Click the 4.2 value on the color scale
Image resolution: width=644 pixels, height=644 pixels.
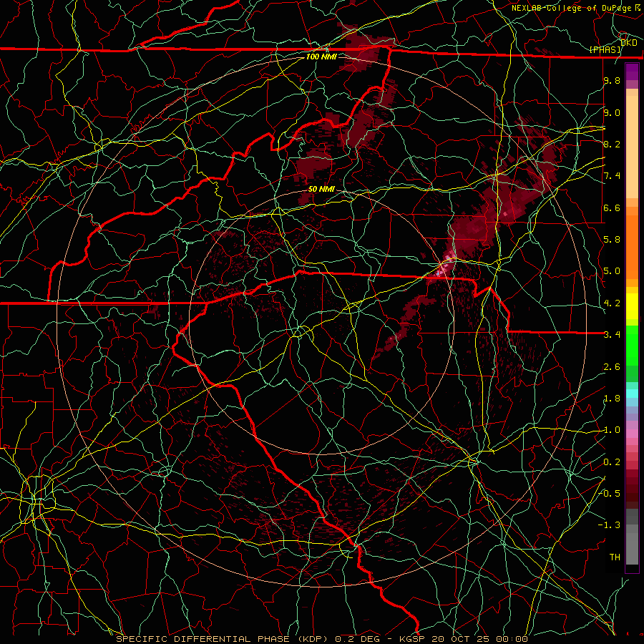(612, 303)
